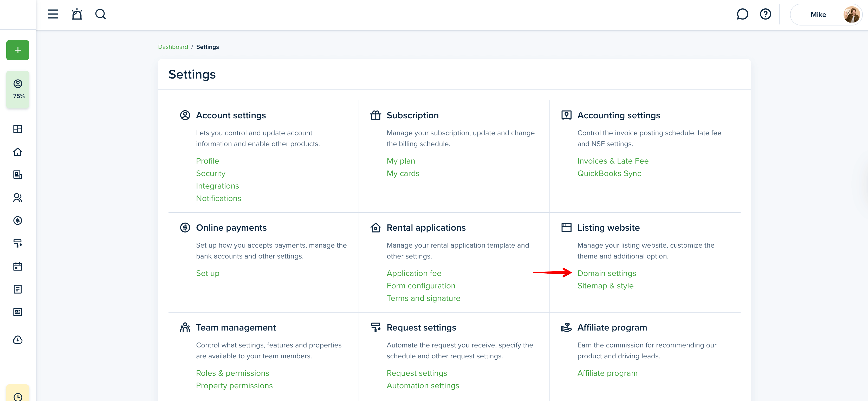The height and width of the screenshot is (401, 868).
Task: Open the Automation settings link
Action: [423, 385]
